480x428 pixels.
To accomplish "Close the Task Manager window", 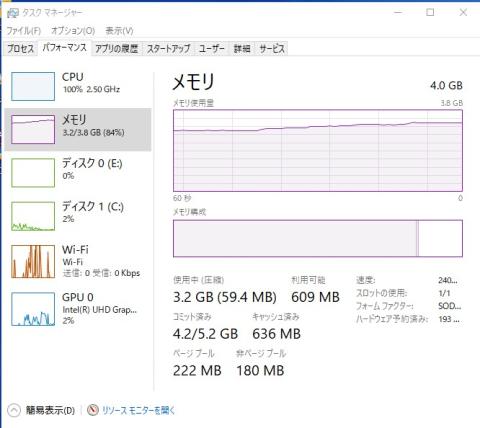I will tap(463, 13).
